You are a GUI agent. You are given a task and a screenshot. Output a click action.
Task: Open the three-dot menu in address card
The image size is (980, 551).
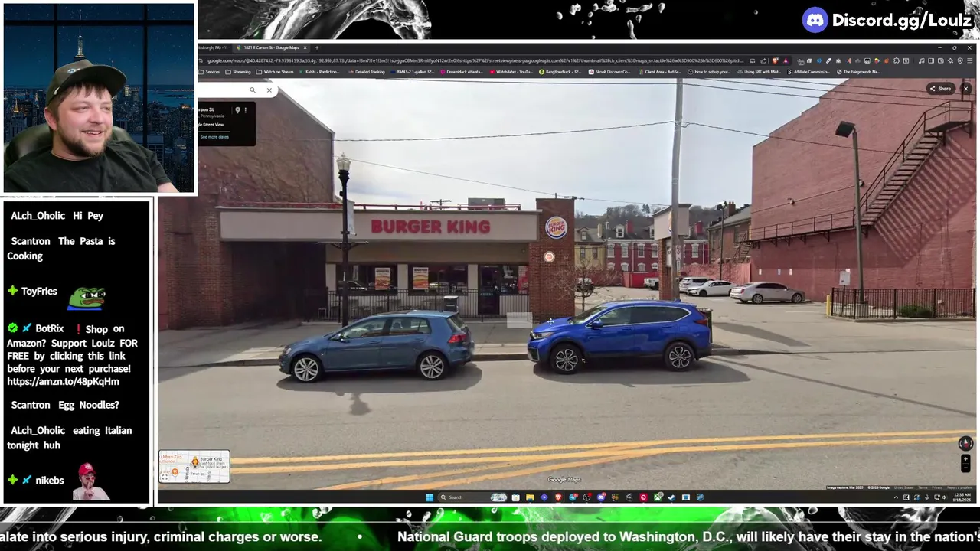[245, 110]
